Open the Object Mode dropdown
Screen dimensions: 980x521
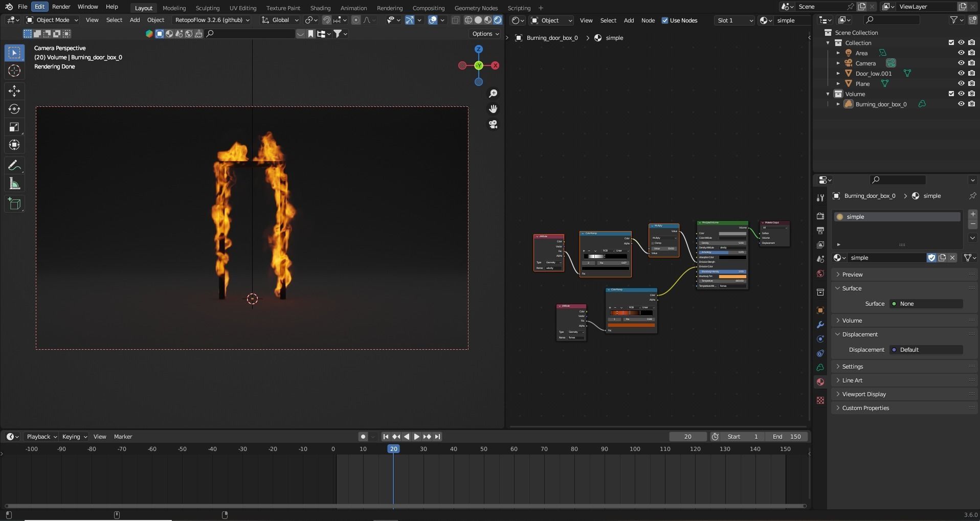(x=52, y=20)
